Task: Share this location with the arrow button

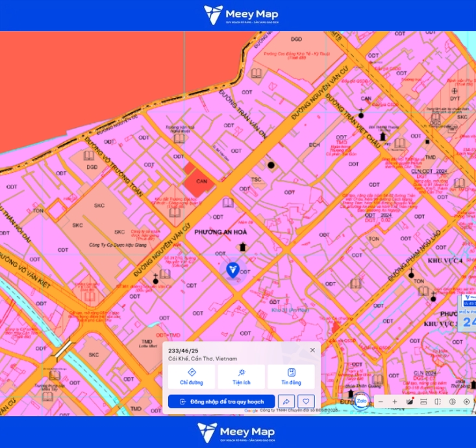Action: click(286, 401)
